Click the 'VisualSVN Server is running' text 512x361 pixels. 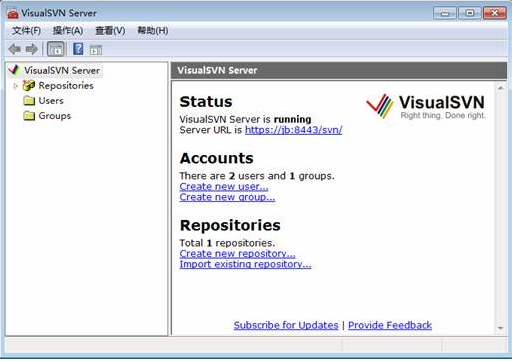245,119
